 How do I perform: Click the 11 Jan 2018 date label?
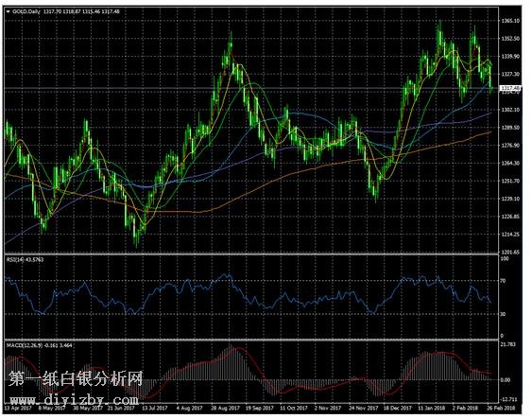pos(431,408)
